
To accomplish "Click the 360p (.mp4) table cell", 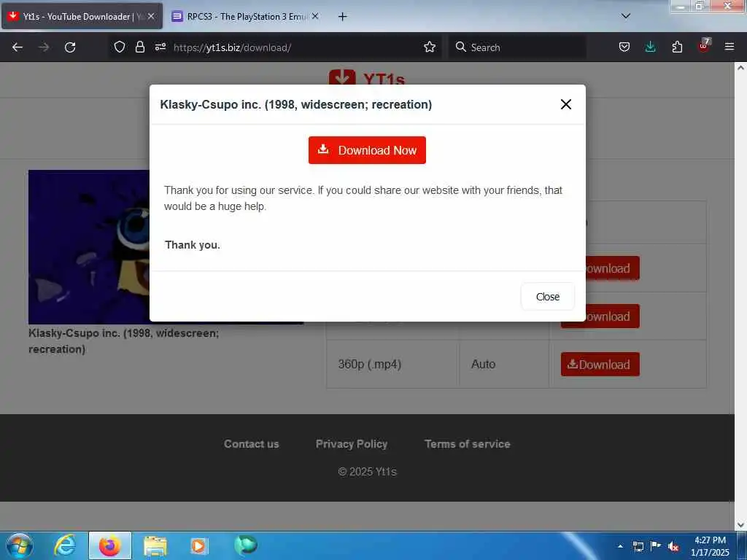I will 392,365.
